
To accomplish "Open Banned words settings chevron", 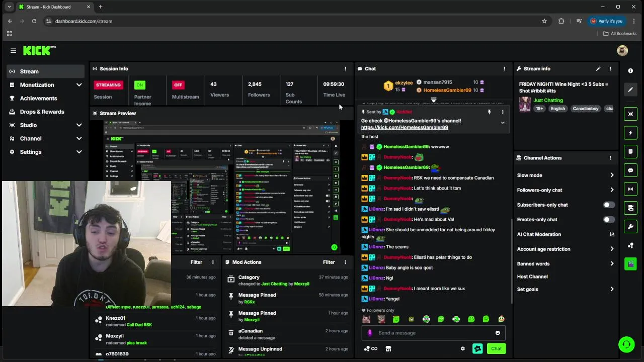I will coord(612,264).
